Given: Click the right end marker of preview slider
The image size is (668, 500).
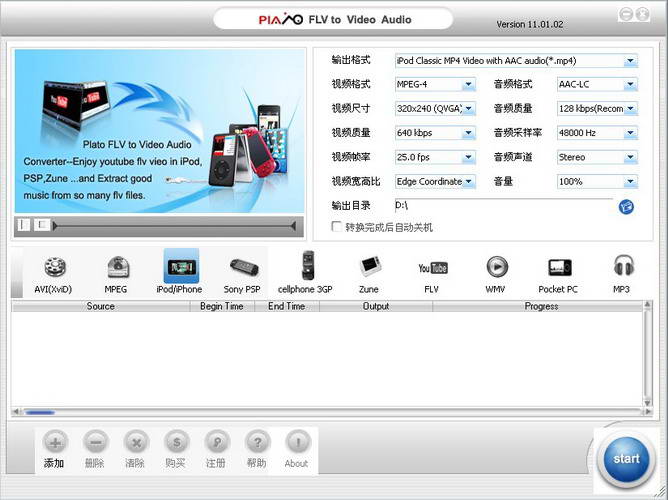Looking at the screenshot, I should coord(293,226).
